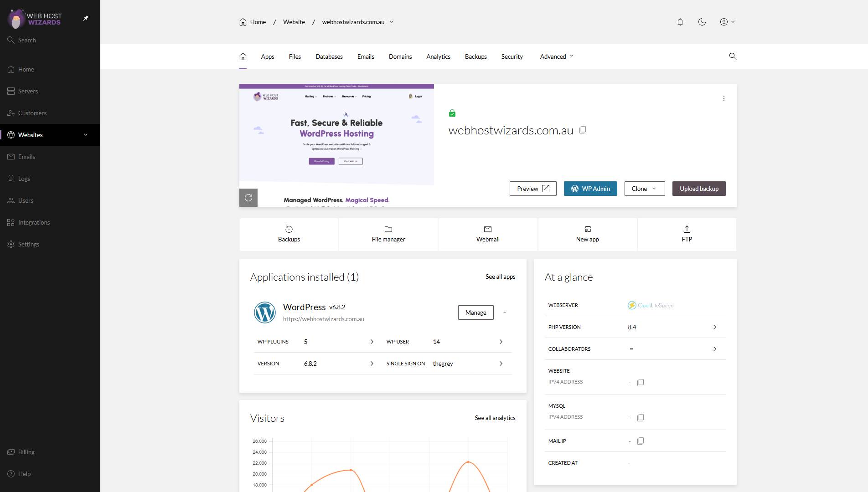Image resolution: width=868 pixels, height=492 pixels.
Task: Open Backups quick action
Action: pos(289,234)
